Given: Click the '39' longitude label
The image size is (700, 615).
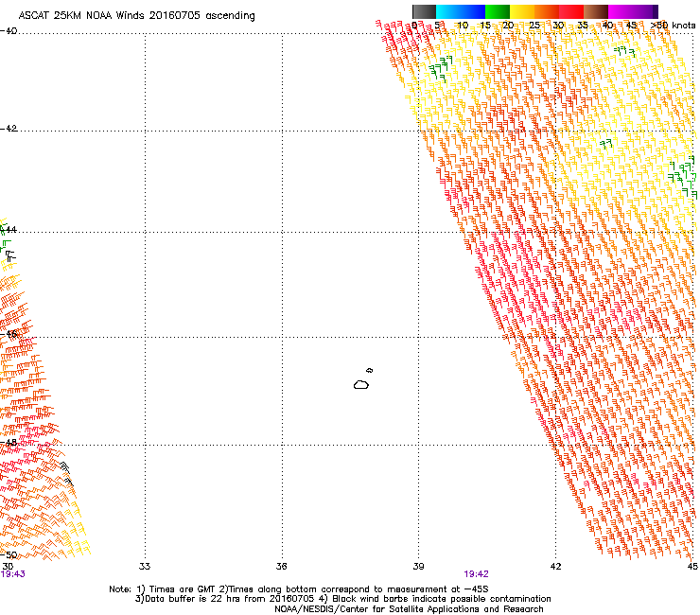Looking at the screenshot, I should [418, 567].
